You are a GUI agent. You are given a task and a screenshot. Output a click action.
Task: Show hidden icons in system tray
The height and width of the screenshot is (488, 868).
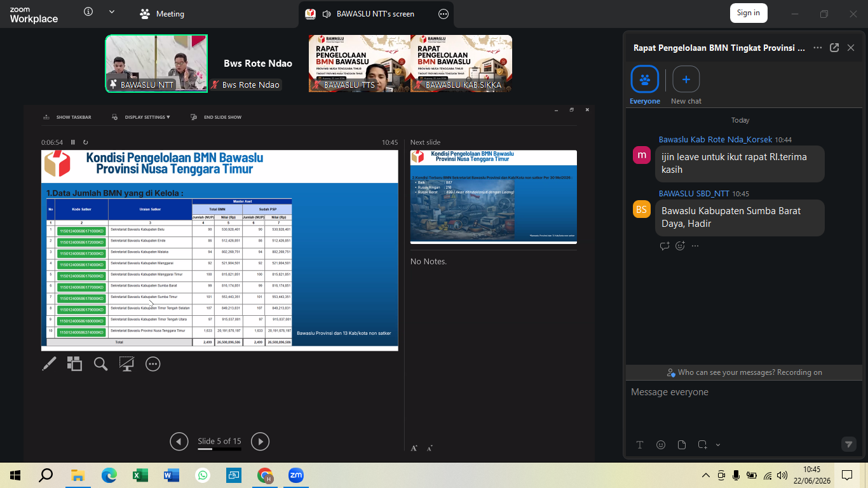tap(706, 475)
